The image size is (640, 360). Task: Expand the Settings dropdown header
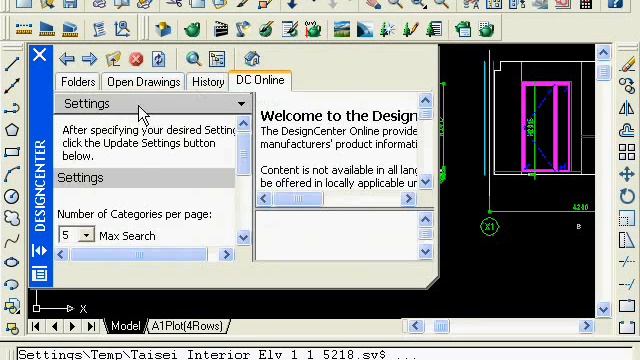153,104
